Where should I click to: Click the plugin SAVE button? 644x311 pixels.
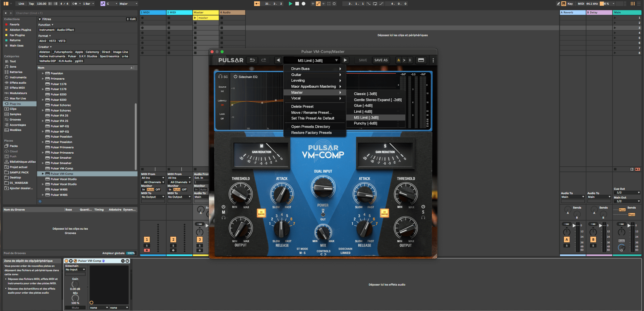click(363, 60)
